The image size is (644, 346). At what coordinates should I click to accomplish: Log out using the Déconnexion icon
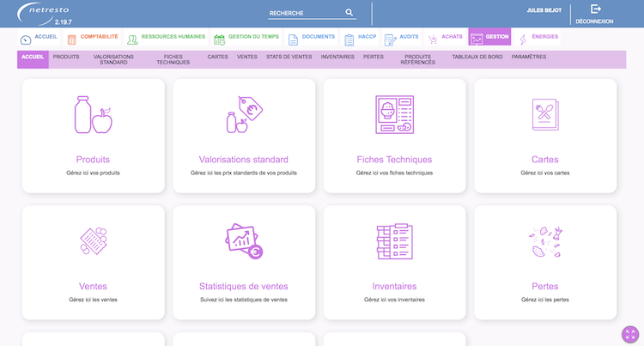pos(594,9)
